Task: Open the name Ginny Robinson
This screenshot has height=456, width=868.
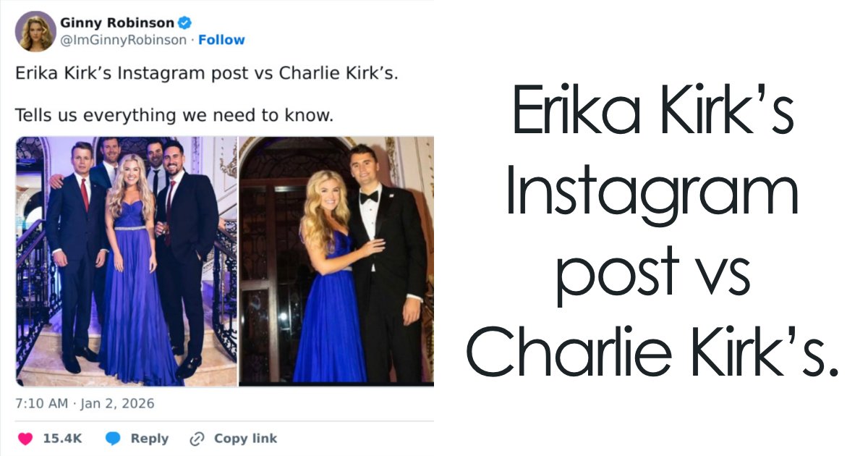Action: coord(116,22)
